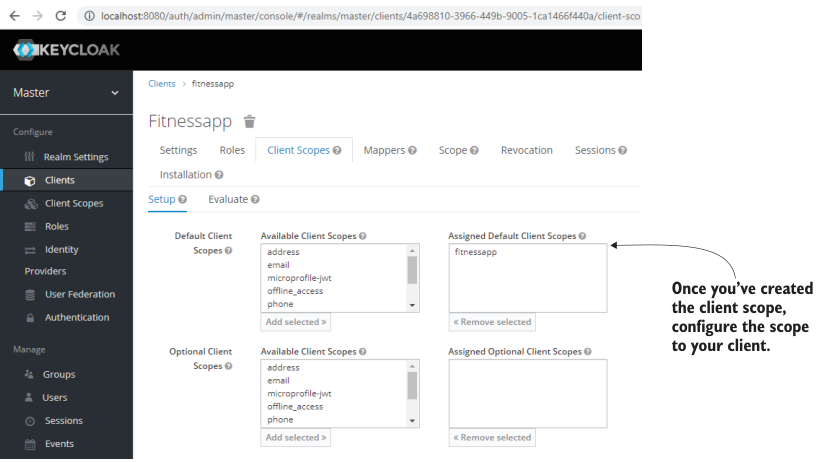This screenshot has width=824, height=462.
Task: Click the Groups icon in sidebar
Action: (29, 374)
